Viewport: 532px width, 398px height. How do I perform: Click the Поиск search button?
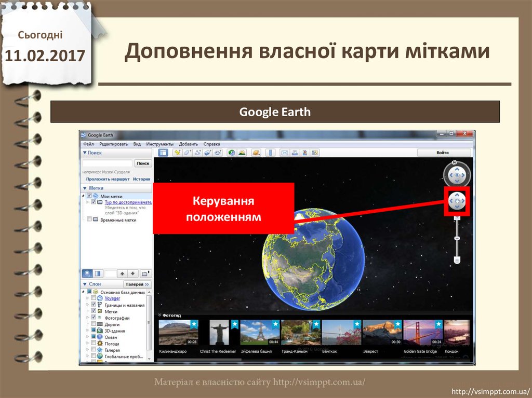(x=143, y=163)
